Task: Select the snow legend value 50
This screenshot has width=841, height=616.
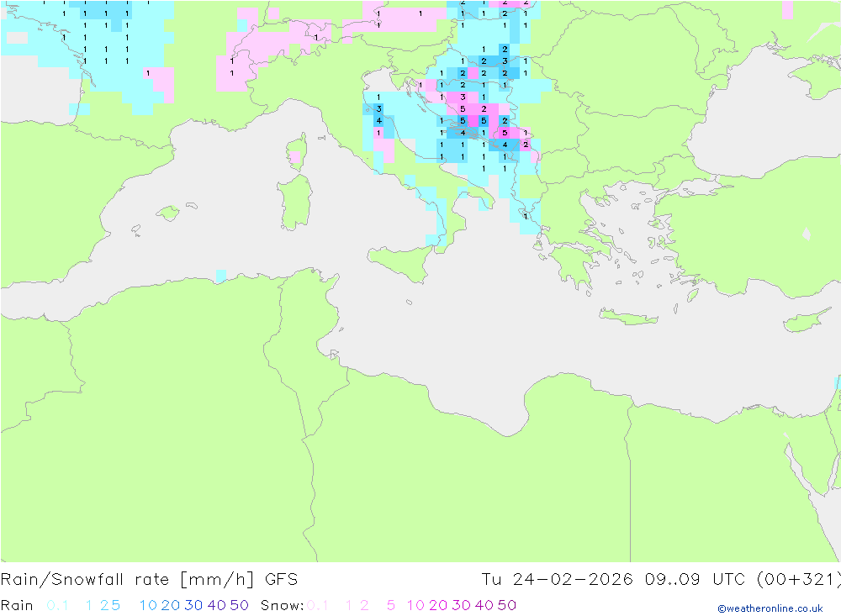Action: (507, 605)
